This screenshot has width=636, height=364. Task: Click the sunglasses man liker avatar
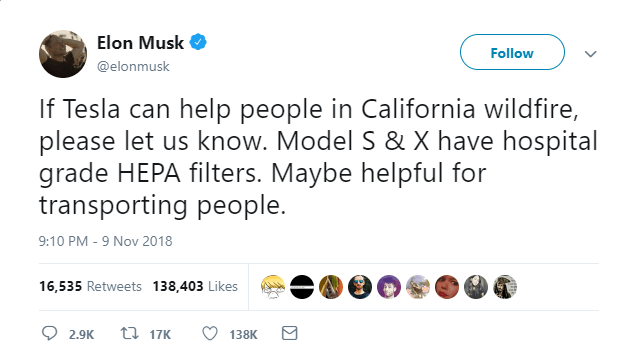point(360,287)
